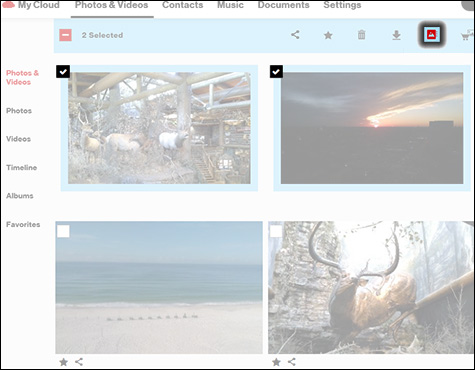Open Albums in the sidebar
The width and height of the screenshot is (475, 370).
20,196
